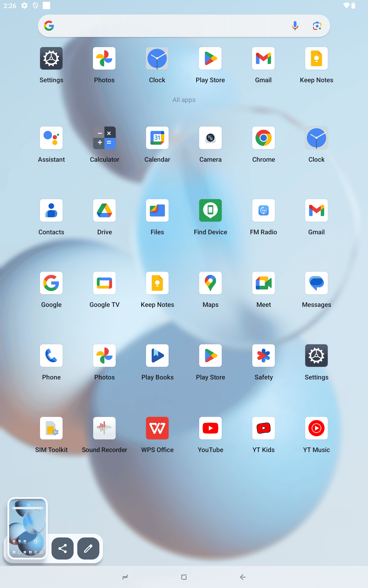The width and height of the screenshot is (368, 588).
Task: Tap the shield icon in status bar
Action: pyautogui.click(x=35, y=5)
